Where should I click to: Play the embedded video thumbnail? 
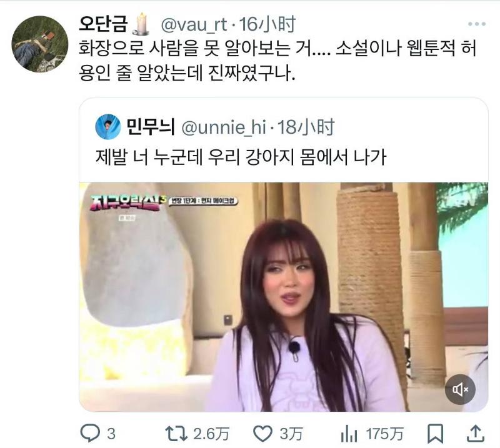point(284,297)
